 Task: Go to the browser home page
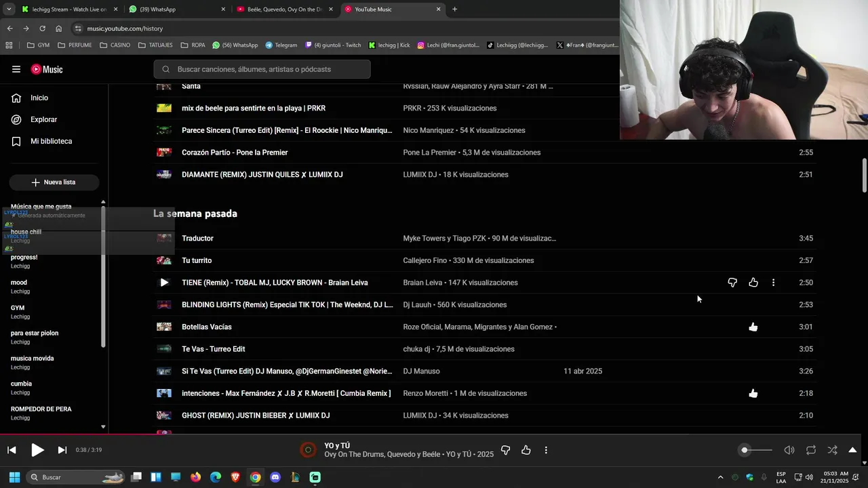58,28
